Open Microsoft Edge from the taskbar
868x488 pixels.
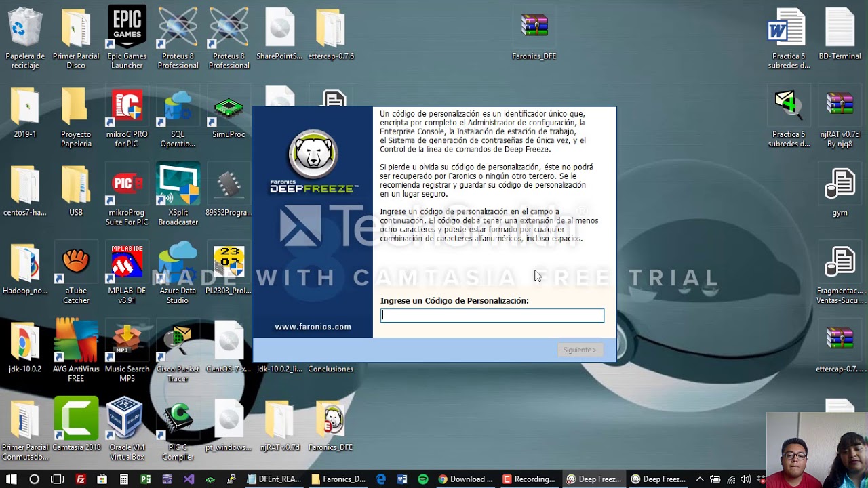(x=380, y=479)
